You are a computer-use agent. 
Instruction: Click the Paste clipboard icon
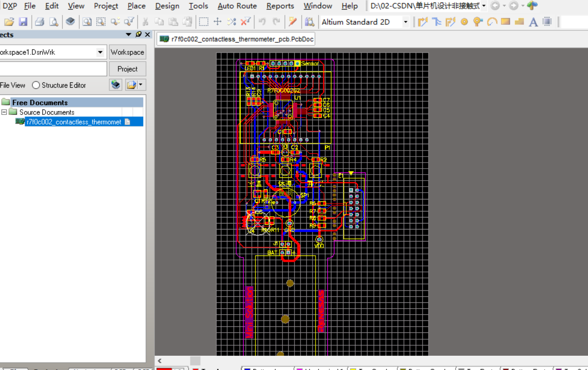tap(173, 22)
